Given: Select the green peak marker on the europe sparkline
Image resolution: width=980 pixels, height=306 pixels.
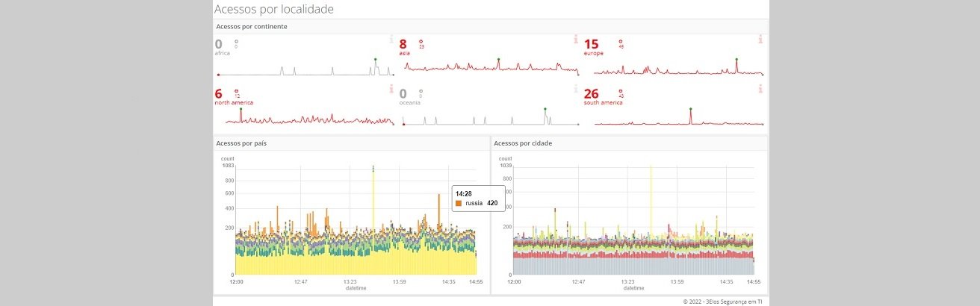Looking at the screenshot, I should pyautogui.click(x=736, y=59).
